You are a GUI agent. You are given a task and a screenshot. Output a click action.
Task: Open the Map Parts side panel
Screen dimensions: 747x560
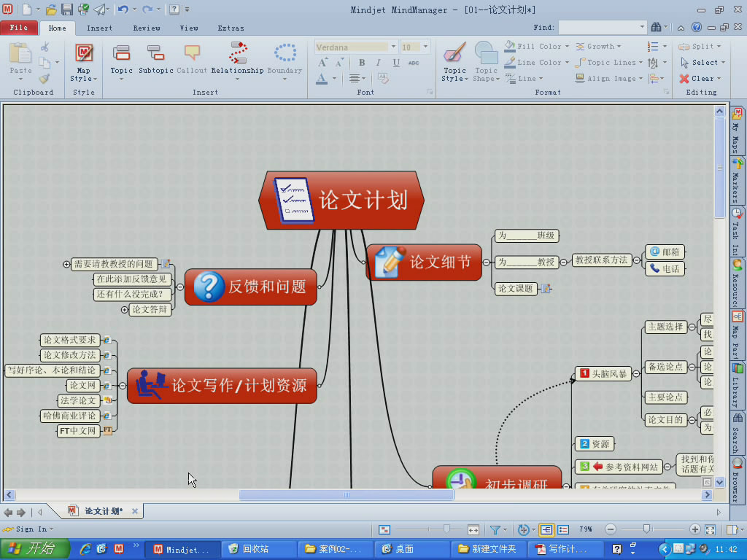tap(737, 335)
